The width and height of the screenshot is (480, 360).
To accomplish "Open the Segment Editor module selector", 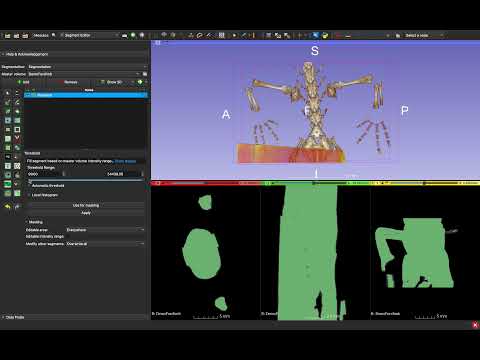I will tap(89, 35).
